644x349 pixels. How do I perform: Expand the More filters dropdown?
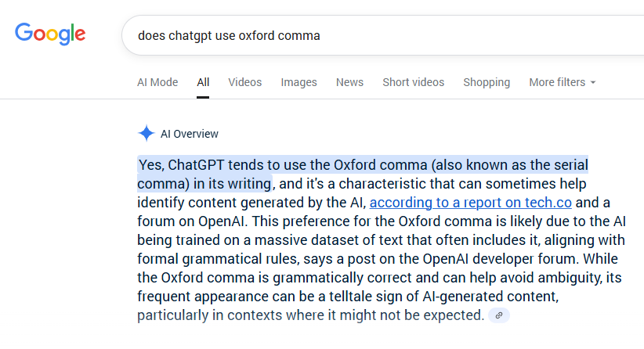[562, 82]
